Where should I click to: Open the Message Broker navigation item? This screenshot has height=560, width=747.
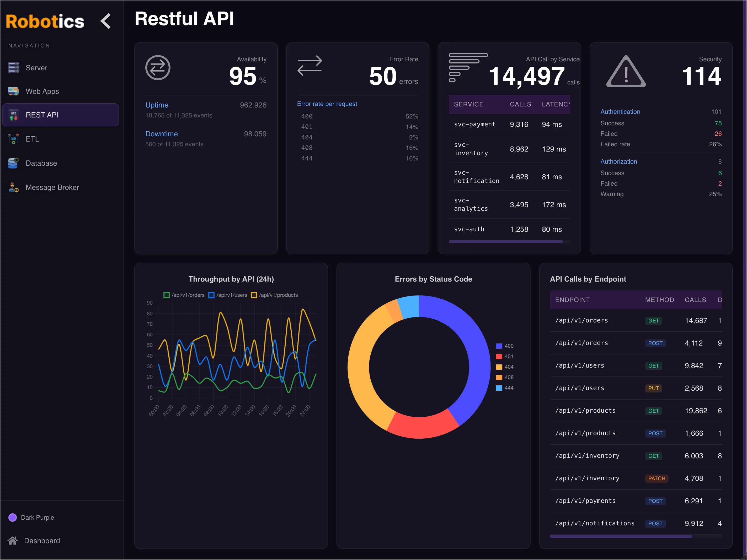point(52,187)
